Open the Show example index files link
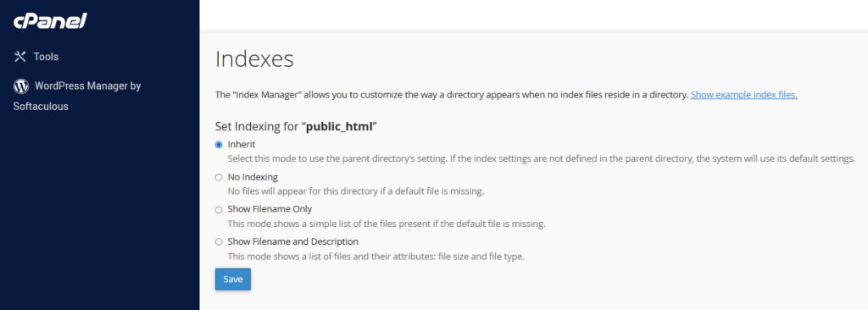The width and height of the screenshot is (868, 310). click(744, 95)
